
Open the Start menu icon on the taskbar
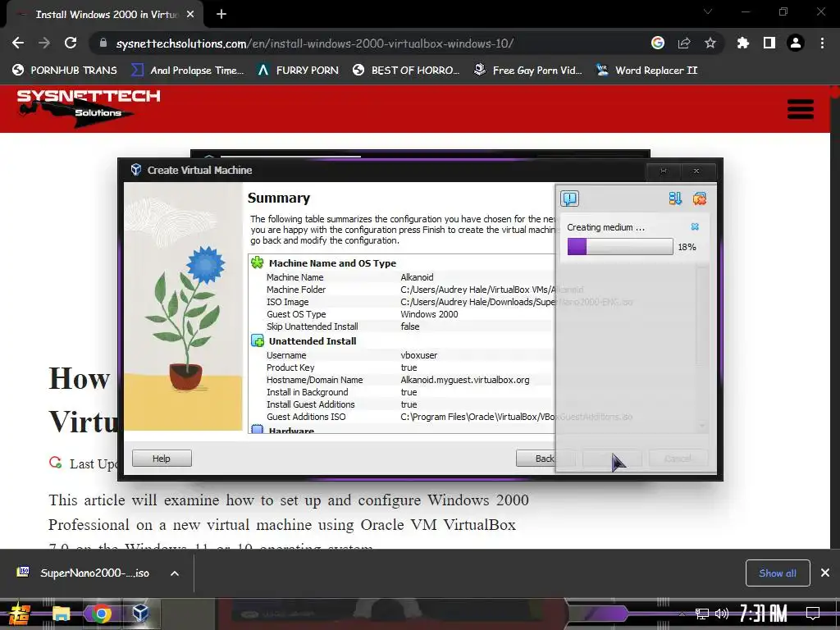pyautogui.click(x=20, y=614)
